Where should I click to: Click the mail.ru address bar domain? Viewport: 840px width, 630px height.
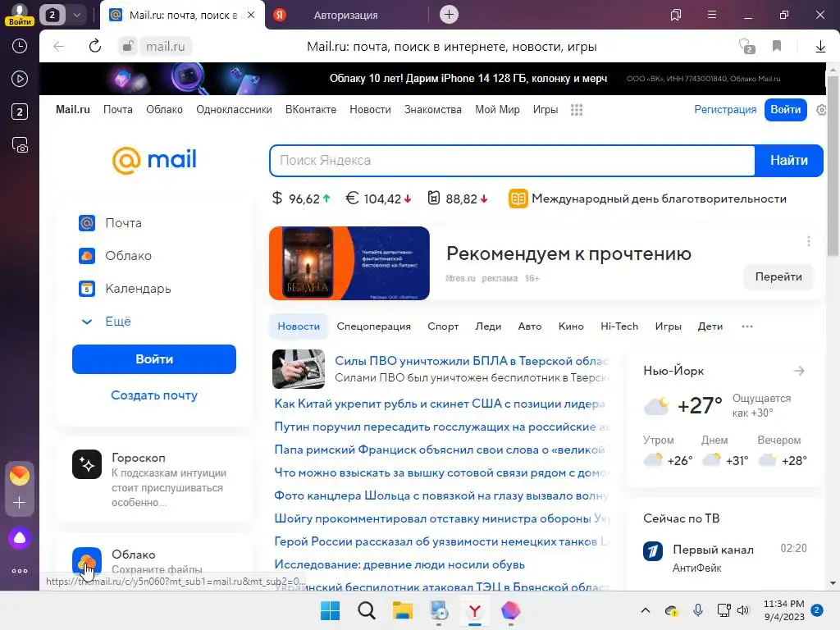click(x=166, y=47)
